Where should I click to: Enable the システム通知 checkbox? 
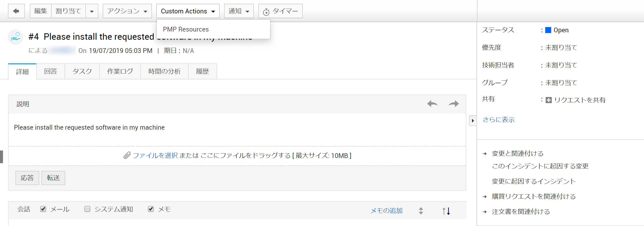87,209
